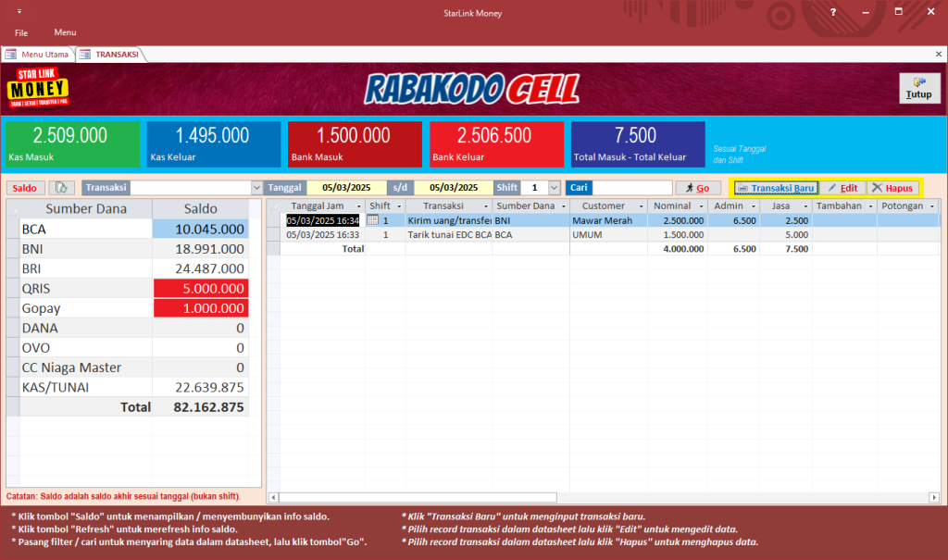Click the datetime cell 05/03/2025 16:34
Screen dimensions: 948x560
323,220
